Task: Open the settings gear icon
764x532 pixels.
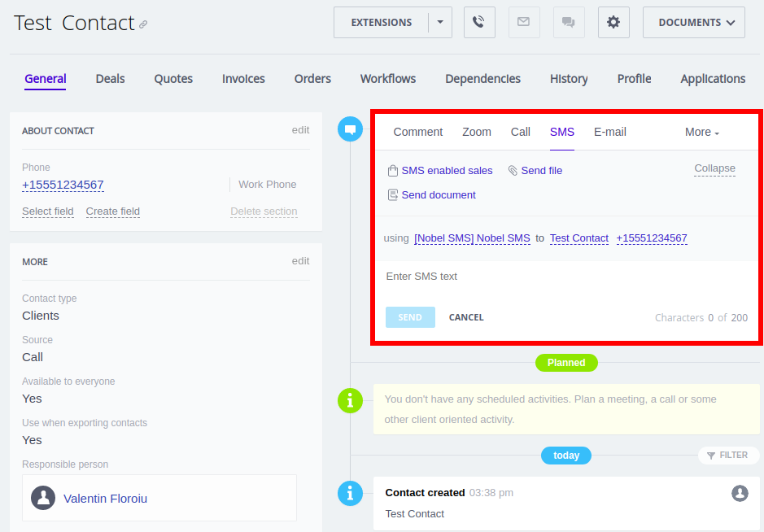Action: point(613,23)
